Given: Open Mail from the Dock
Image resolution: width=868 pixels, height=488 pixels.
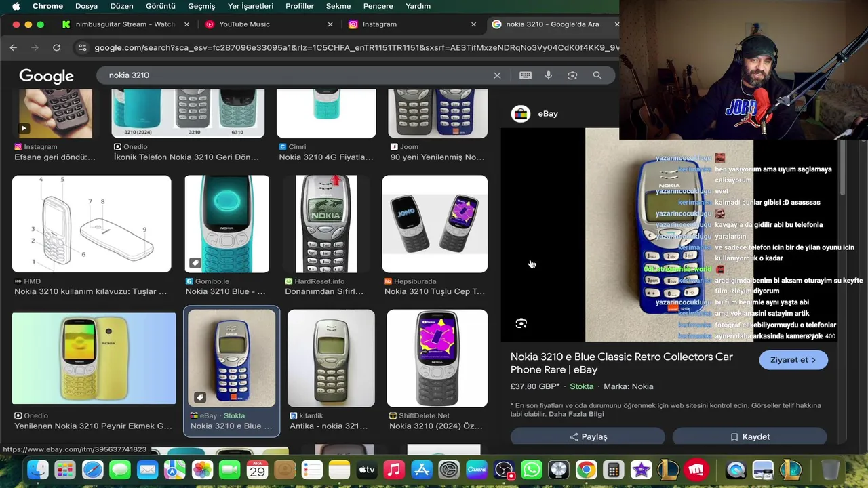Looking at the screenshot, I should pos(147,469).
